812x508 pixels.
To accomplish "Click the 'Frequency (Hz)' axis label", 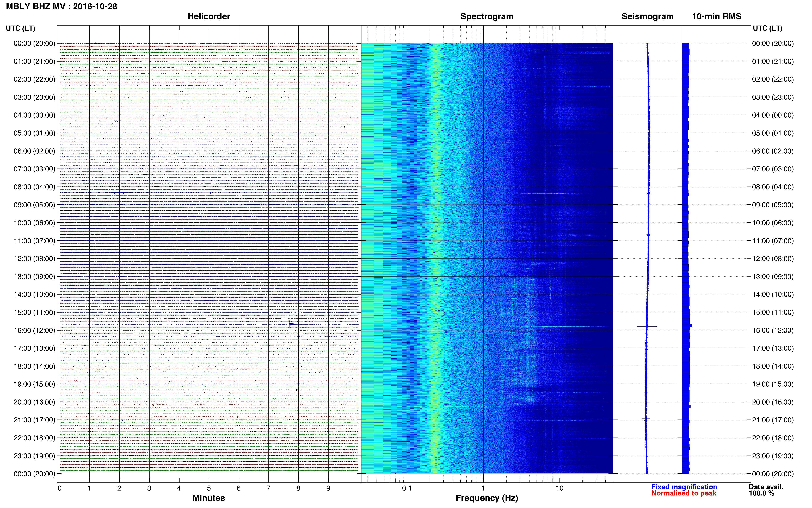I will tap(487, 498).
